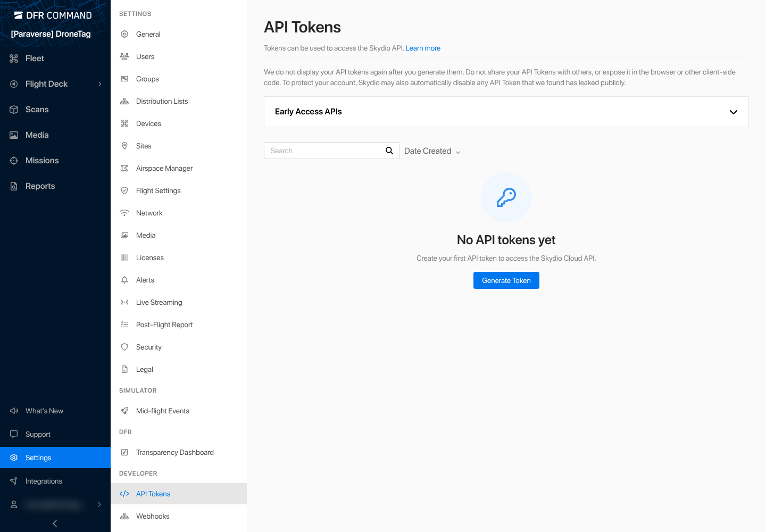Open the Transparency Dashboard page
Image resolution: width=766 pixels, height=532 pixels.
tap(179, 452)
